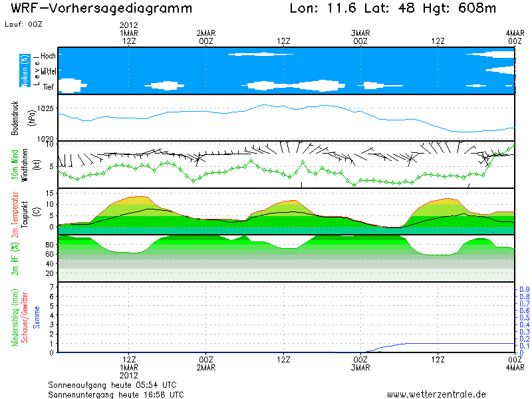Select the 80 humidity tick value
This screenshot has width=532, height=399.
pyautogui.click(x=49, y=245)
